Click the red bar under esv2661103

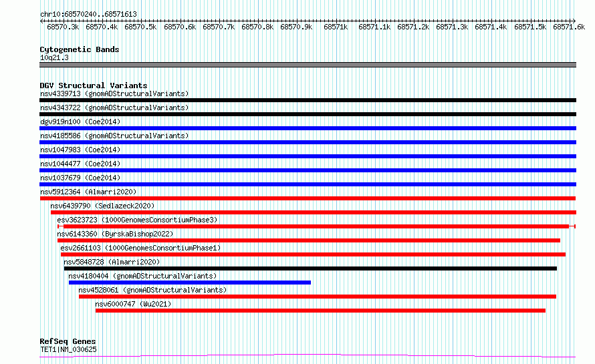[x=313, y=254]
